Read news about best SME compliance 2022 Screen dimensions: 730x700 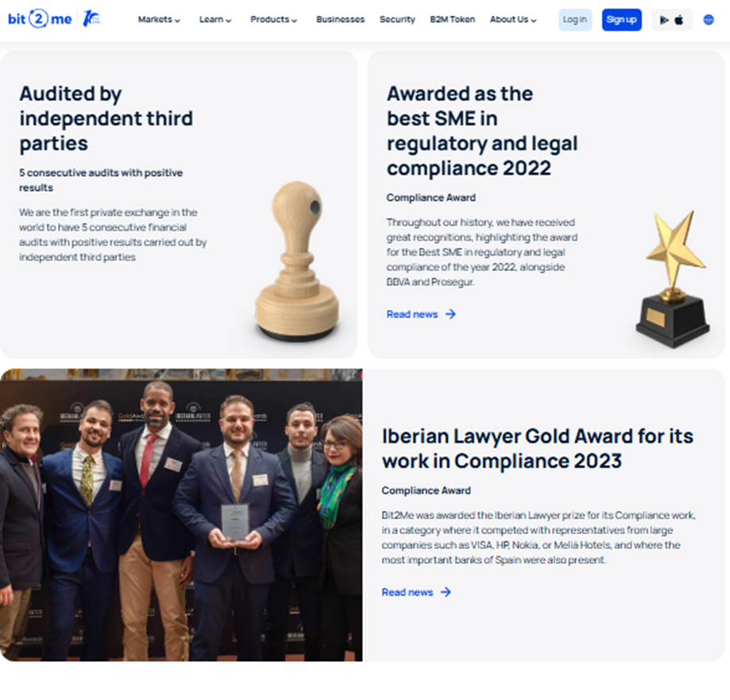click(412, 315)
